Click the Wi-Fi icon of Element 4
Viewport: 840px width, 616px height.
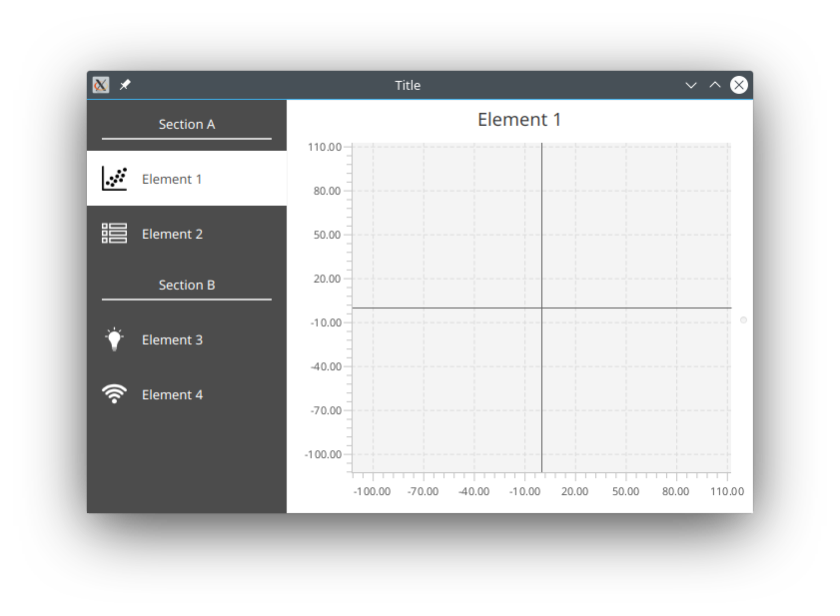(114, 394)
